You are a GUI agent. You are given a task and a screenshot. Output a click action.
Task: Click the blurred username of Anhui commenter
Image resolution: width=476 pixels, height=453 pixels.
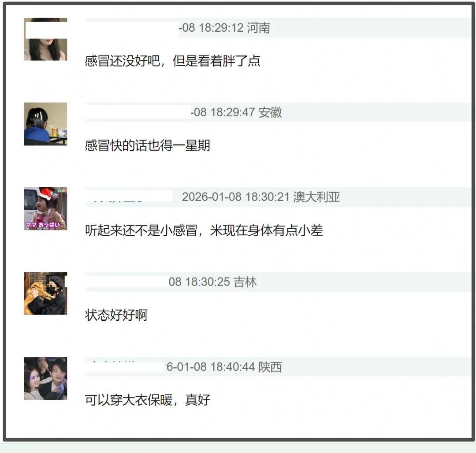coord(138,112)
